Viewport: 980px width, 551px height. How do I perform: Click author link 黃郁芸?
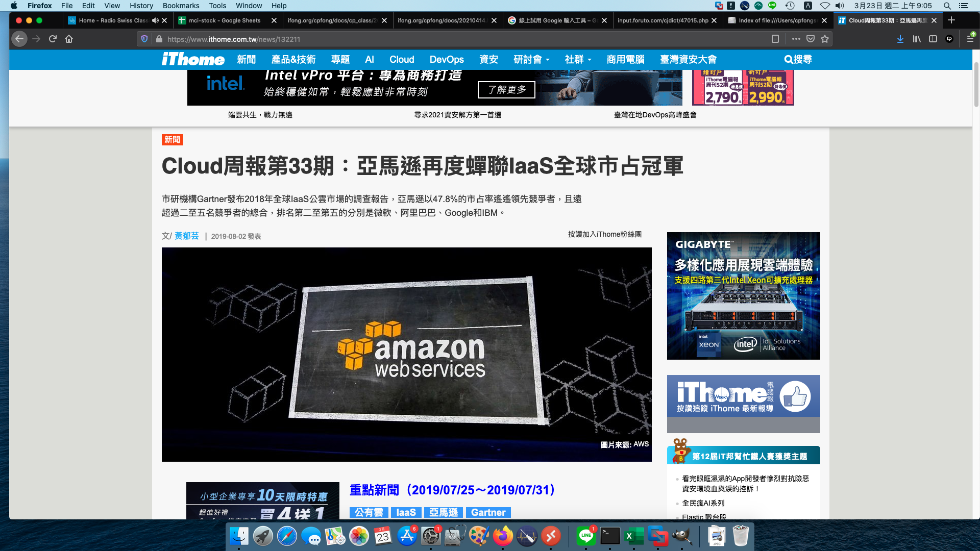[x=186, y=236]
